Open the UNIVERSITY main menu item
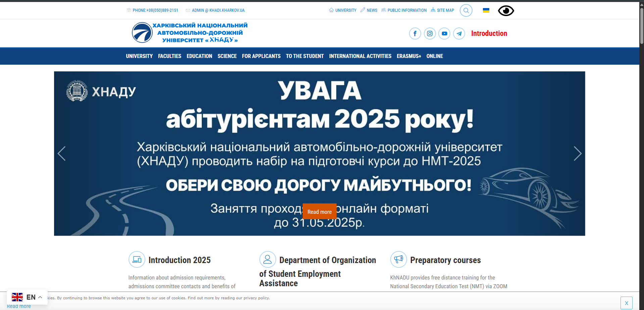This screenshot has width=644, height=310. click(139, 56)
